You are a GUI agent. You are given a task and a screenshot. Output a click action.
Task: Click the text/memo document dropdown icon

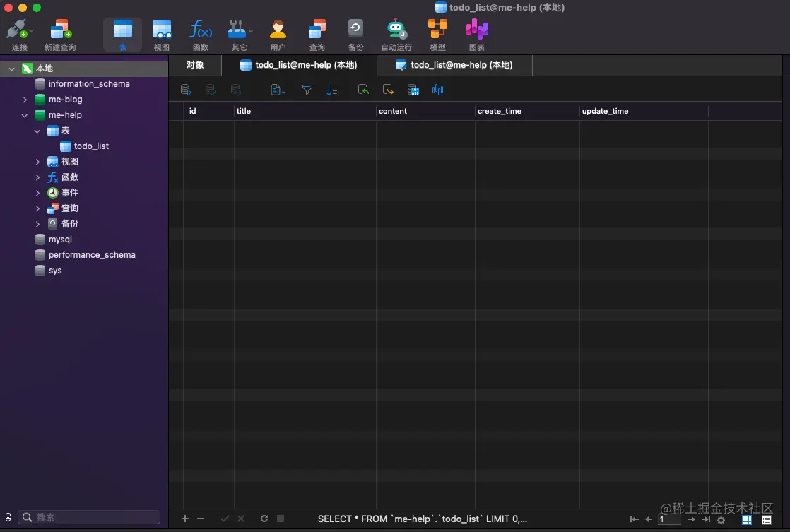click(x=278, y=90)
